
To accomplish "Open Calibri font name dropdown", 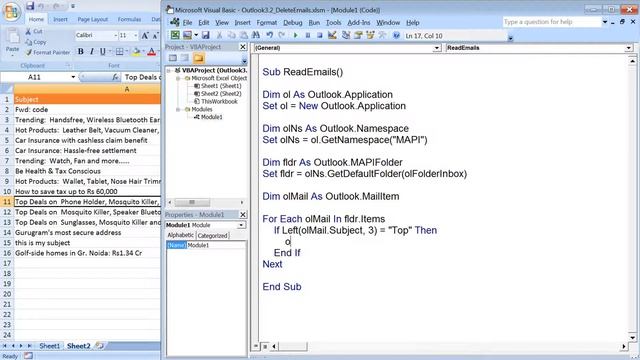I will 116,36.
